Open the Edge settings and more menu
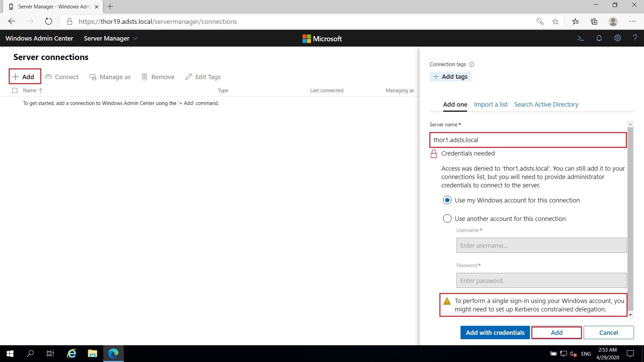Screen dimensions: 644x362 pyautogui.click(x=632, y=21)
